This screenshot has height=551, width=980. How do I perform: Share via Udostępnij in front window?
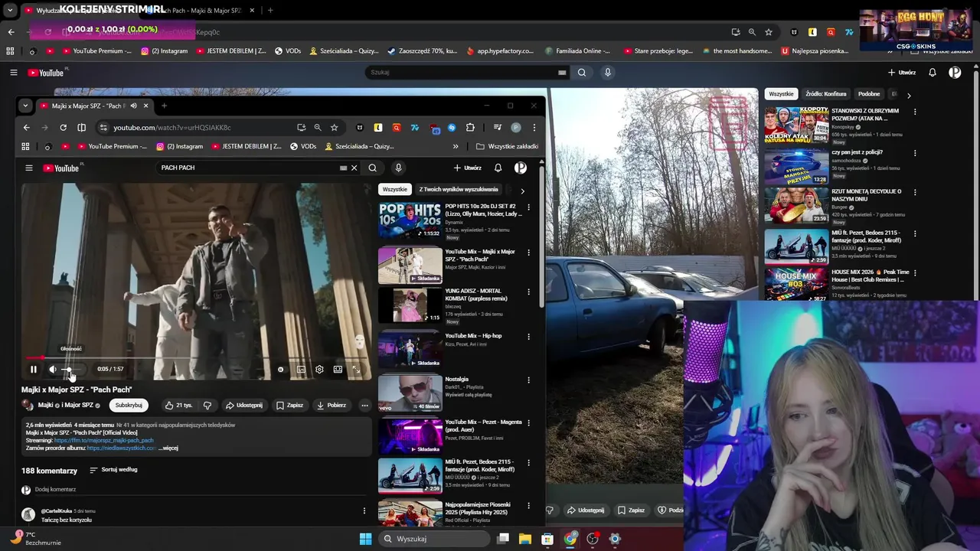(244, 405)
